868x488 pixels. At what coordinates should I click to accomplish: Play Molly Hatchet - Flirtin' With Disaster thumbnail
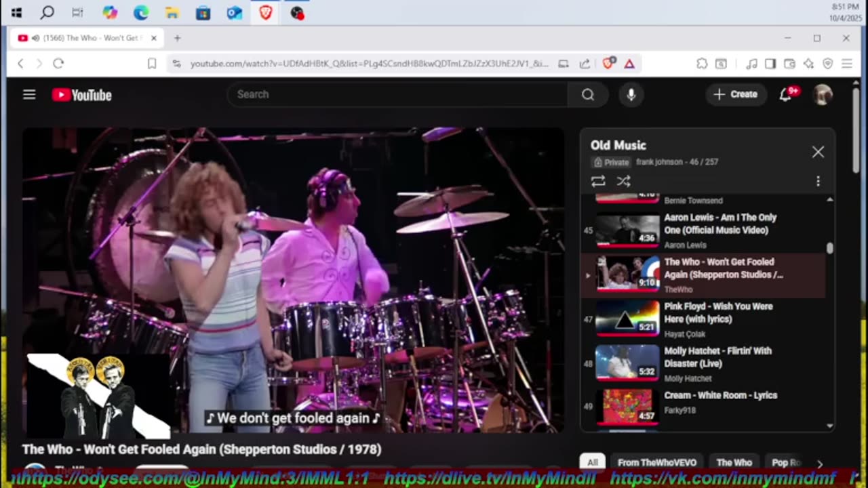(x=627, y=363)
